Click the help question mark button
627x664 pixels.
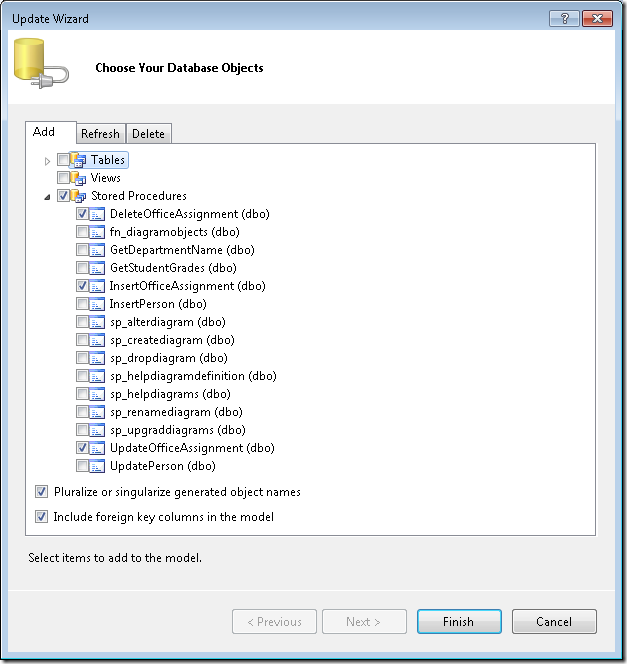pos(564,19)
